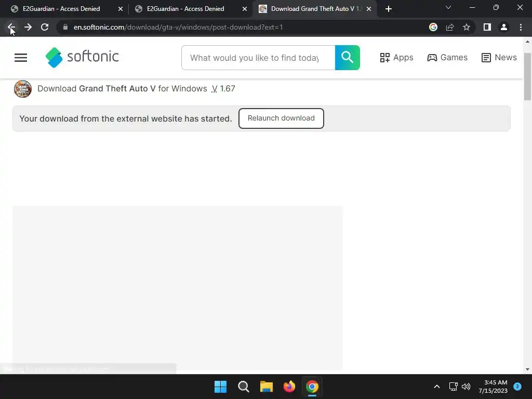
Task: Switch to the first E2Guardian - Access Denied tab
Action: point(61,9)
